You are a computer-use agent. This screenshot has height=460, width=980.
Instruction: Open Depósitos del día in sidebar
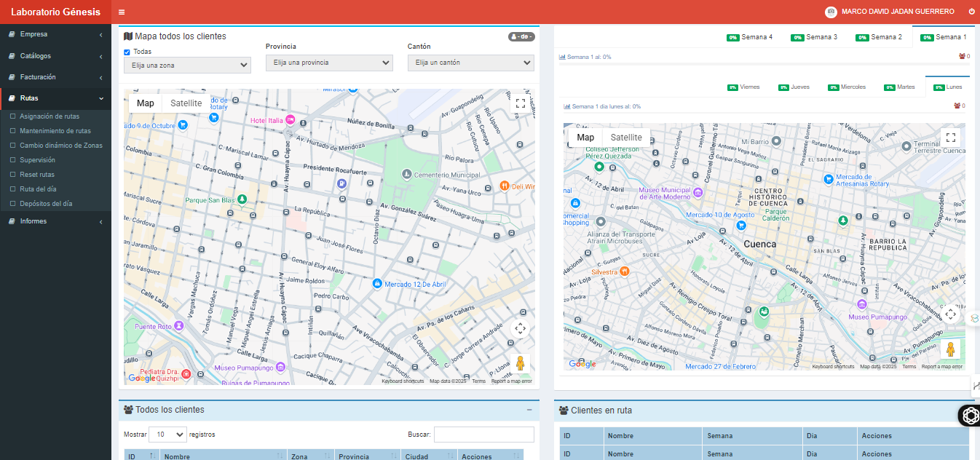pyautogui.click(x=46, y=204)
